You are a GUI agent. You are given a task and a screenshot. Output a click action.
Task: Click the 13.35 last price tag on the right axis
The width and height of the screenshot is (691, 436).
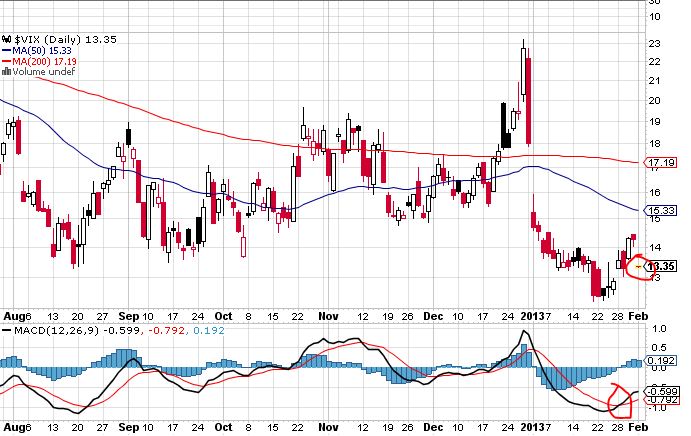coord(661,266)
